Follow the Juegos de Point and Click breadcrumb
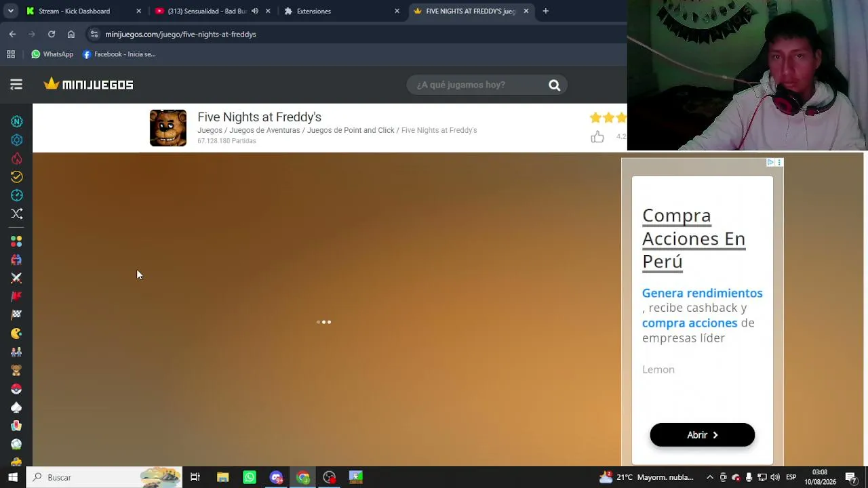 351,130
